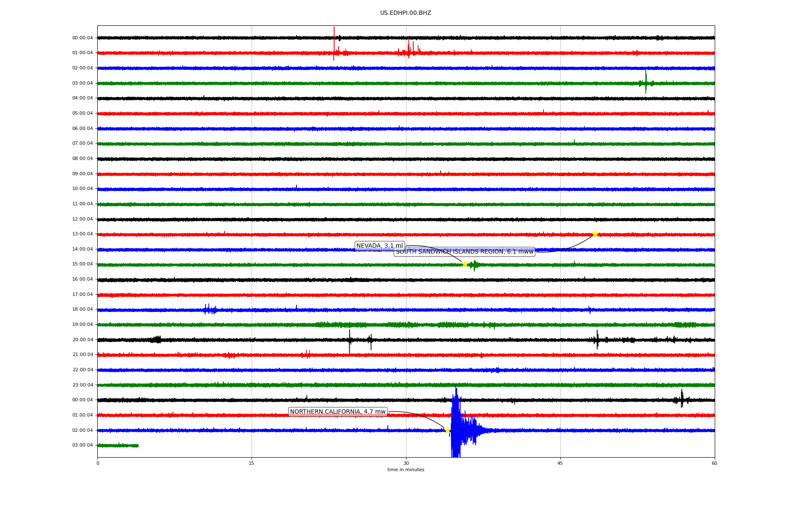
Task: Select the 07:00:04 time label
Action: pyautogui.click(x=82, y=144)
